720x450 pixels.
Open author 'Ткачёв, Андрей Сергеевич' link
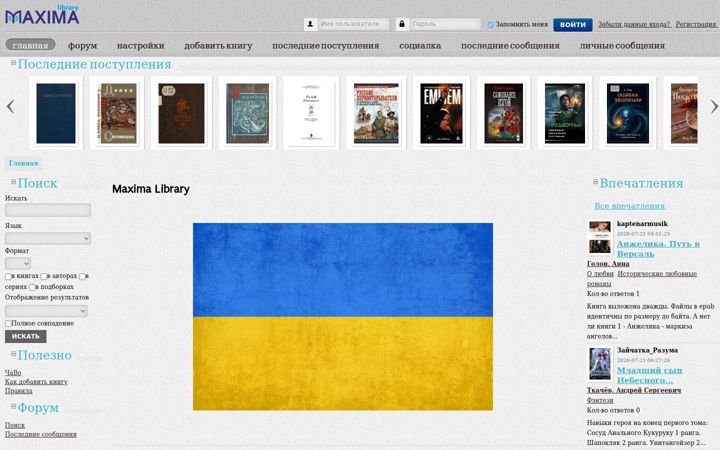pyautogui.click(x=634, y=390)
